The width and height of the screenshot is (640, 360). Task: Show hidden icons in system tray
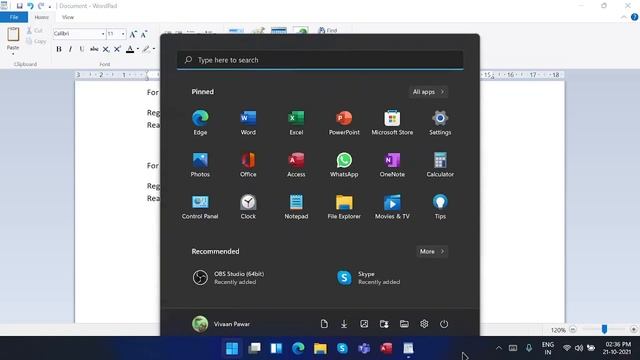[498, 348]
